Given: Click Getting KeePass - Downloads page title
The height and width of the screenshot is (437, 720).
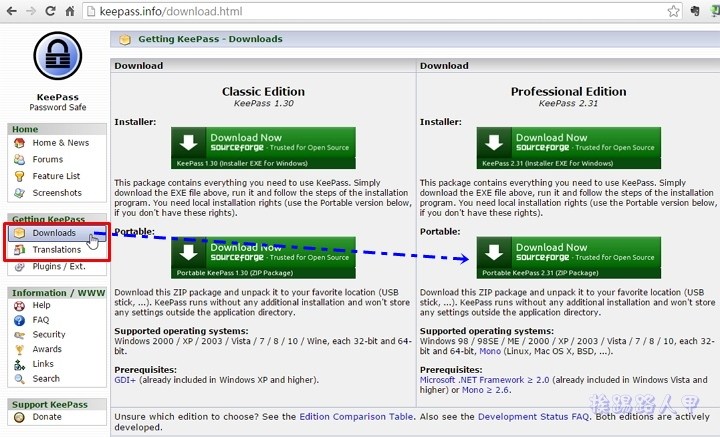Looking at the screenshot, I should click(x=210, y=39).
